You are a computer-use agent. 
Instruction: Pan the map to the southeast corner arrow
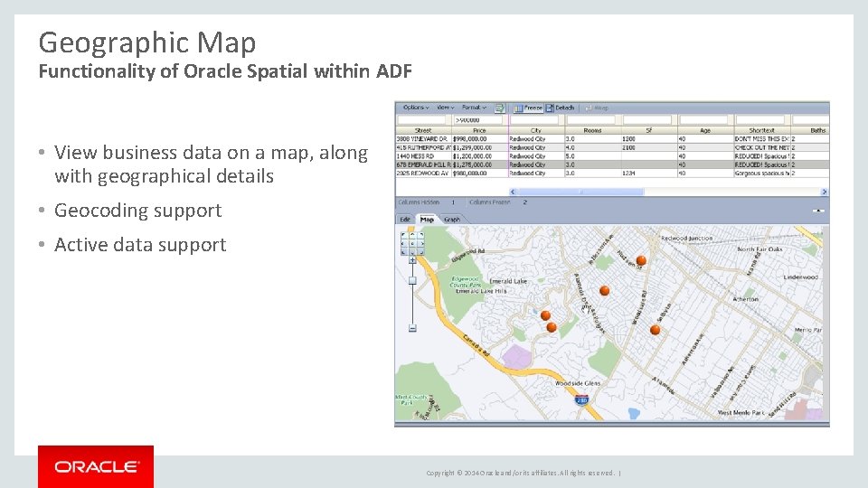421,252
